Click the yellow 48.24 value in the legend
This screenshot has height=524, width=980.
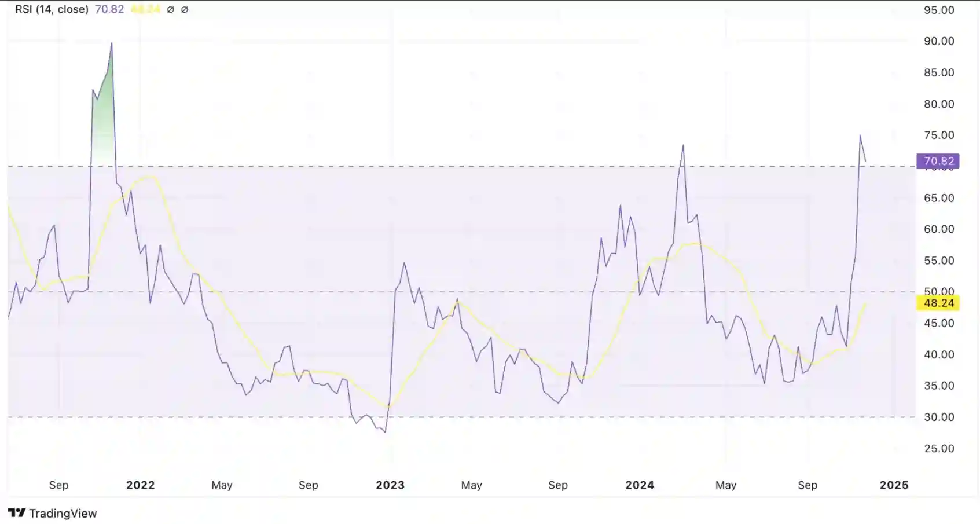tap(144, 9)
